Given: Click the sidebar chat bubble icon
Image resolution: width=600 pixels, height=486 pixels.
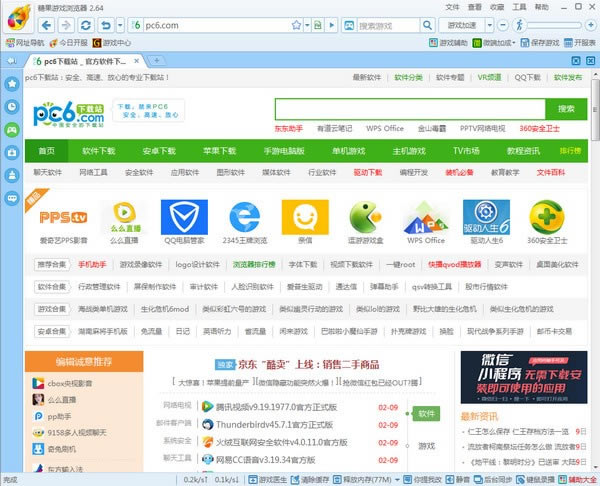Looking at the screenshot, I should point(12,198).
